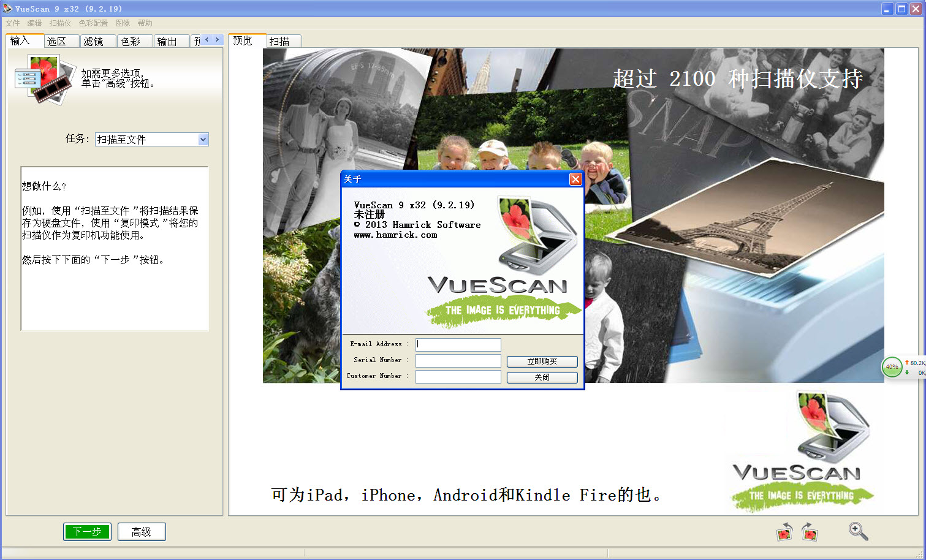The width and height of the screenshot is (926, 560).
Task: Click the 高级 button
Action: pyautogui.click(x=142, y=532)
